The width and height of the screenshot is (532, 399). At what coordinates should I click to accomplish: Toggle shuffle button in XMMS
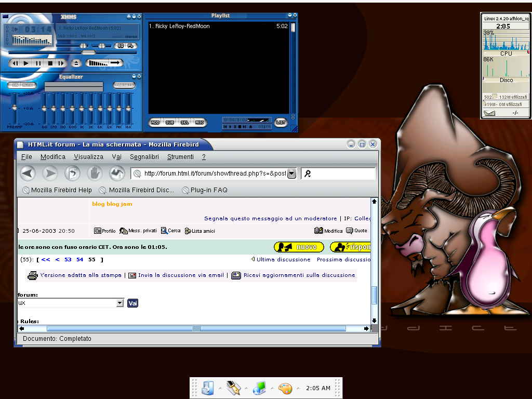pos(98,63)
